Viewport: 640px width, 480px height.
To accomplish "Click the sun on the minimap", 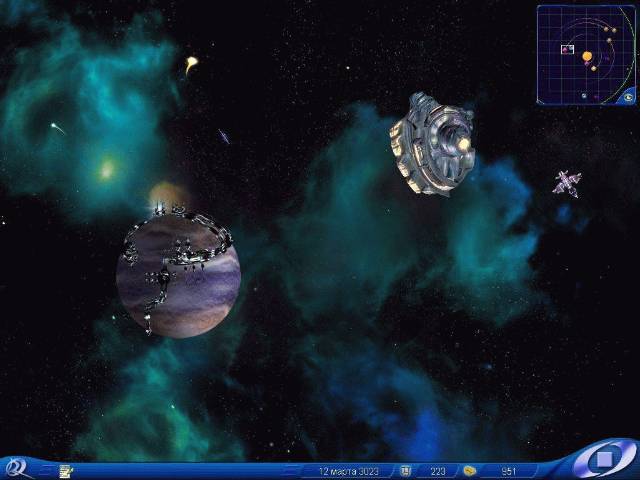I will [587, 56].
